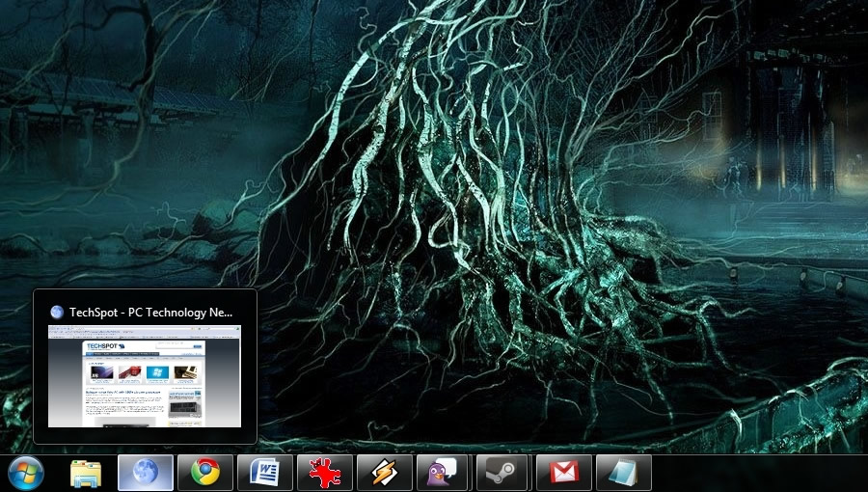Open Pidgin messenger from the taskbar
The image size is (868, 492).
445,473
